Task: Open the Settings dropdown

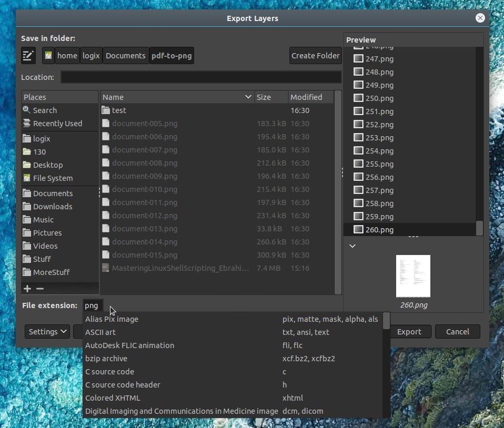Action: click(47, 331)
